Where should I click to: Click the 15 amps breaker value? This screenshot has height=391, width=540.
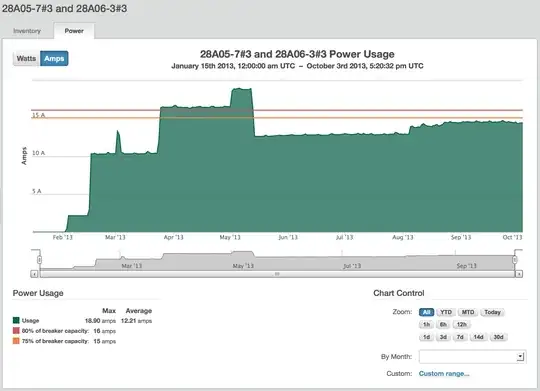tap(105, 341)
